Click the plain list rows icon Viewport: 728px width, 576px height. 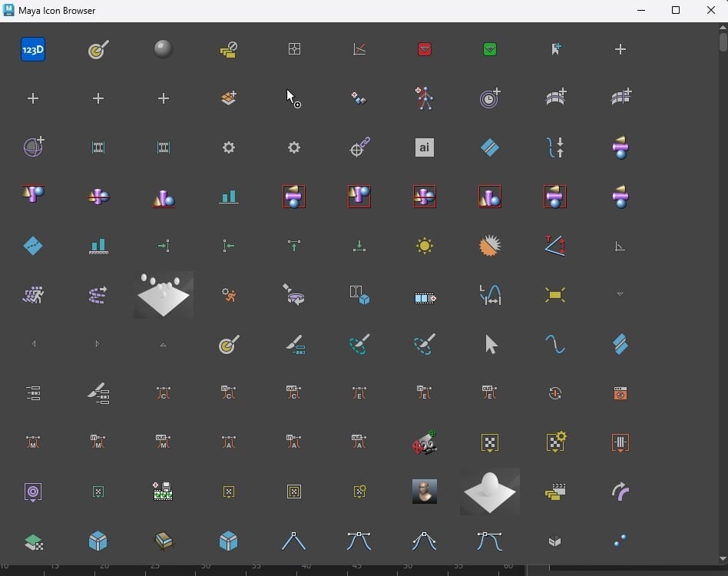pyautogui.click(x=33, y=393)
